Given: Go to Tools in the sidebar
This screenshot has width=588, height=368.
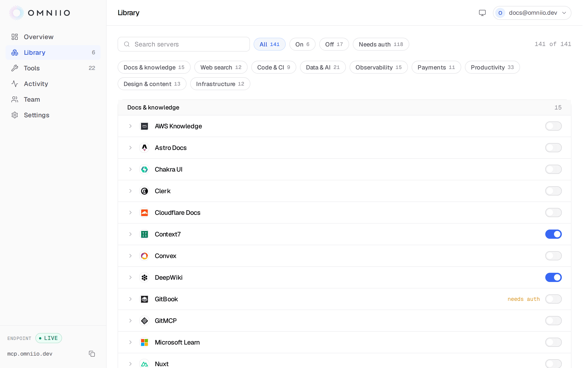Looking at the screenshot, I should click(x=53, y=68).
